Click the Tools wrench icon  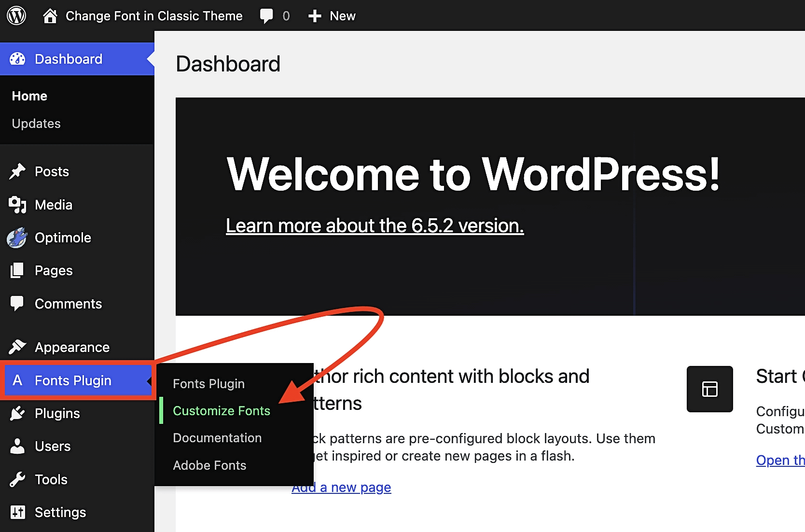pos(17,479)
